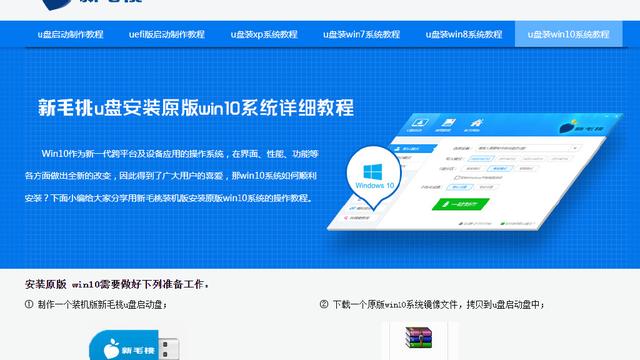Click the green 一键制作 button in the banner
This screenshot has width=640, height=360.
tap(460, 204)
